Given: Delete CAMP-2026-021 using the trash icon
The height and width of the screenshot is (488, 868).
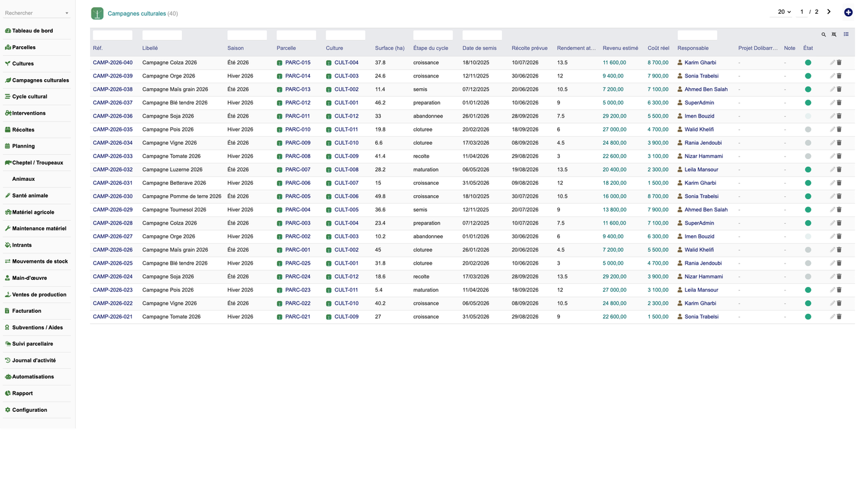Looking at the screenshot, I should tap(839, 317).
